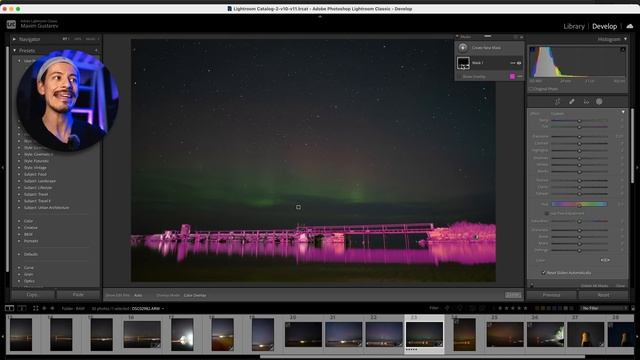Click the second window display icon

(22, 308)
